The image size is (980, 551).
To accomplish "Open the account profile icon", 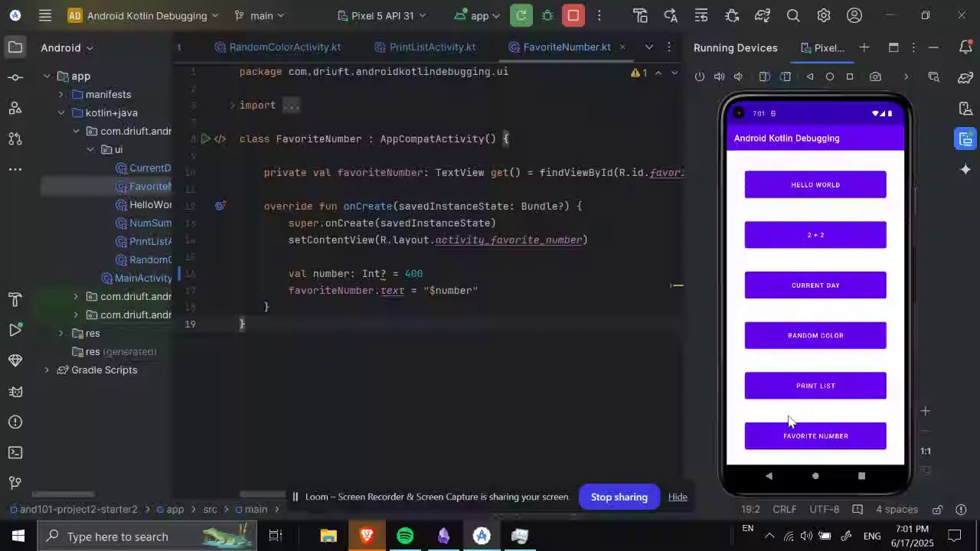I will point(854,15).
